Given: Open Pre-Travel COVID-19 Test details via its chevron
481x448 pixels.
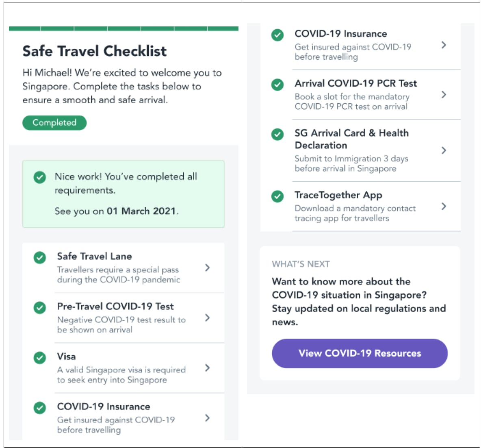Looking at the screenshot, I should click(x=208, y=318).
